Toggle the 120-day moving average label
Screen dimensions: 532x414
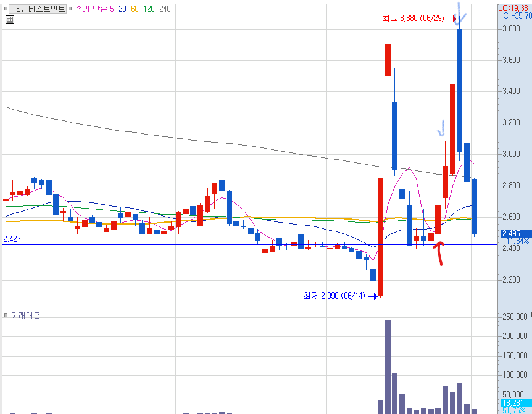click(149, 9)
